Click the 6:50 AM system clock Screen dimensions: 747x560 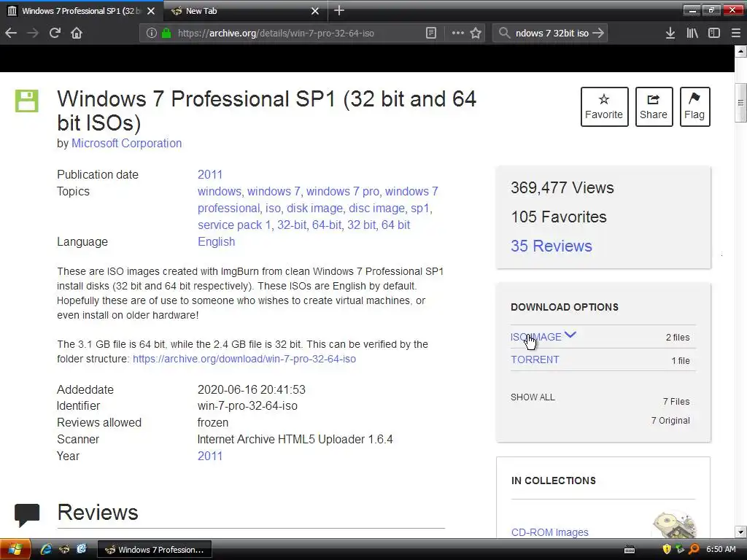pos(721,550)
